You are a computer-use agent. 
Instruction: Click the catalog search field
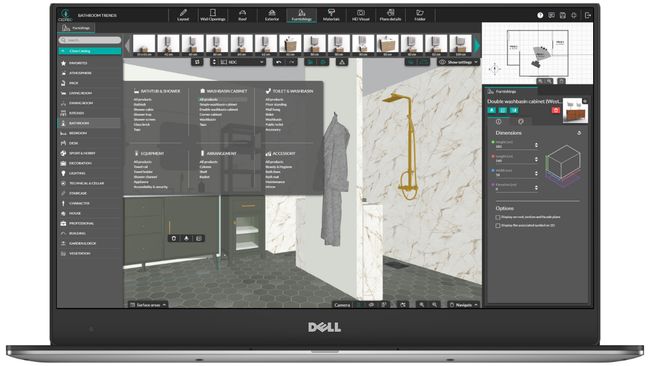pyautogui.click(x=90, y=40)
